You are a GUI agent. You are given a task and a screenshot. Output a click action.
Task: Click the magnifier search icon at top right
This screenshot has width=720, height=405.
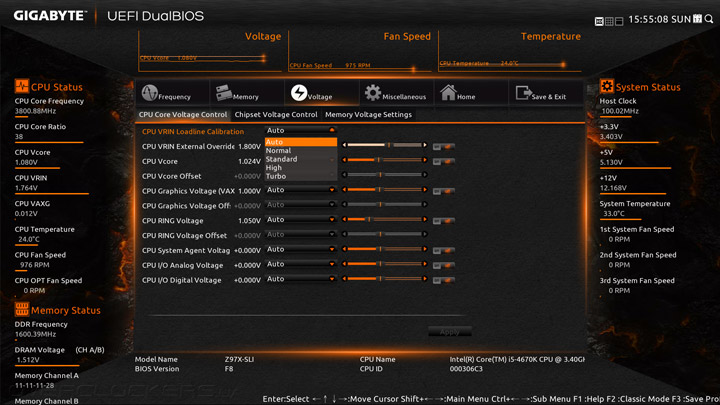[709, 19]
